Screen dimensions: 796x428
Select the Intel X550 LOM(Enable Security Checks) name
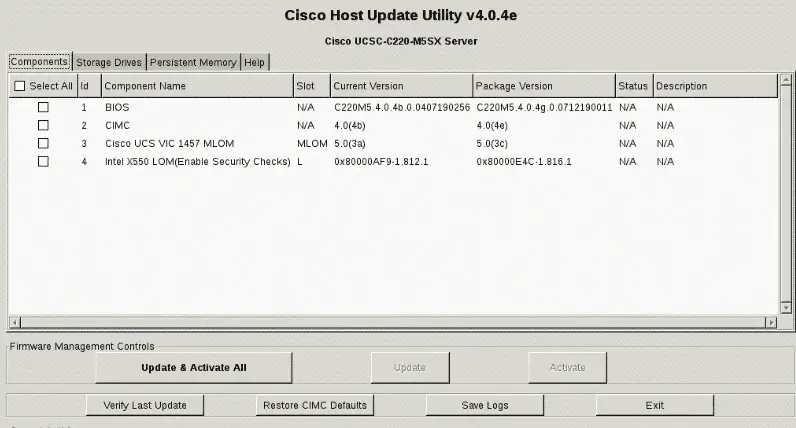click(x=197, y=161)
